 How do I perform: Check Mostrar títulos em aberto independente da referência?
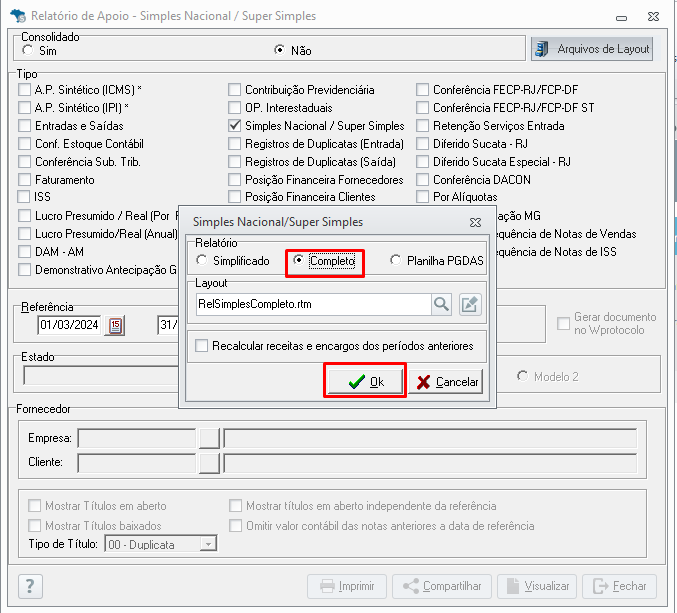pos(235,506)
